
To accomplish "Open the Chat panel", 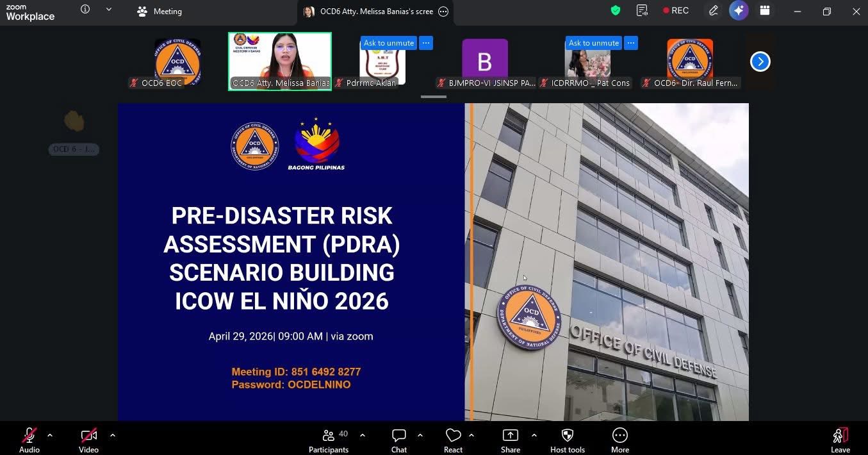I will (x=398, y=439).
